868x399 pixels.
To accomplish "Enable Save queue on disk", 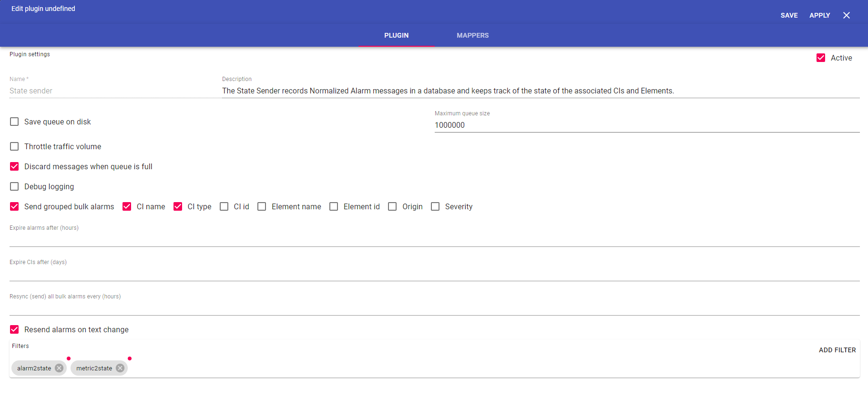I will (15, 122).
